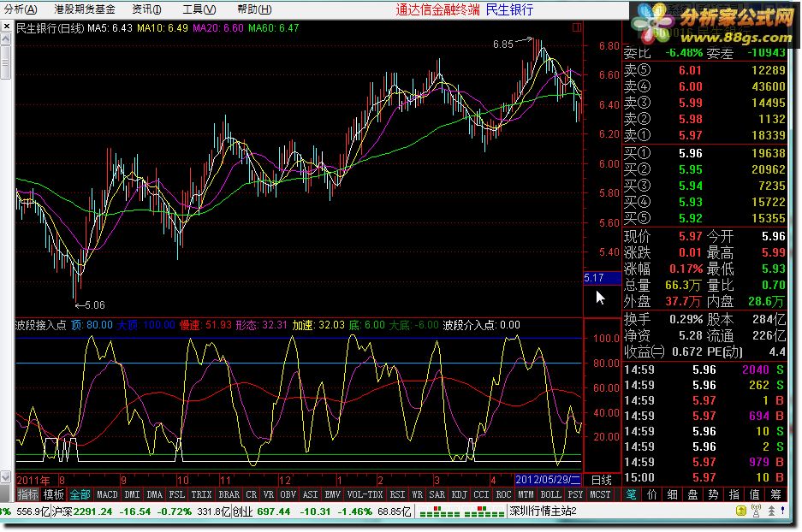The image size is (802, 532).
Task: Select the 势 tab in quote panel
Action: (713, 494)
